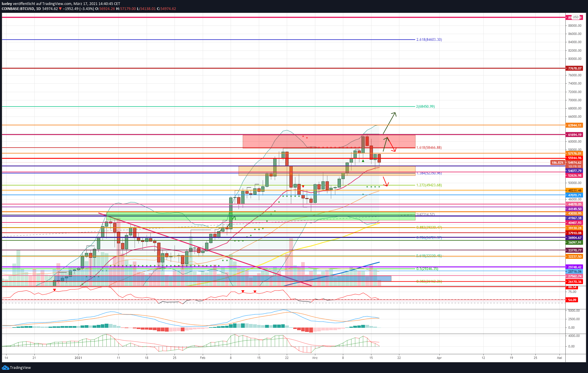The height and width of the screenshot is (373, 588).
Task: Click the 26170.36 red price tag
Action: point(574,282)
